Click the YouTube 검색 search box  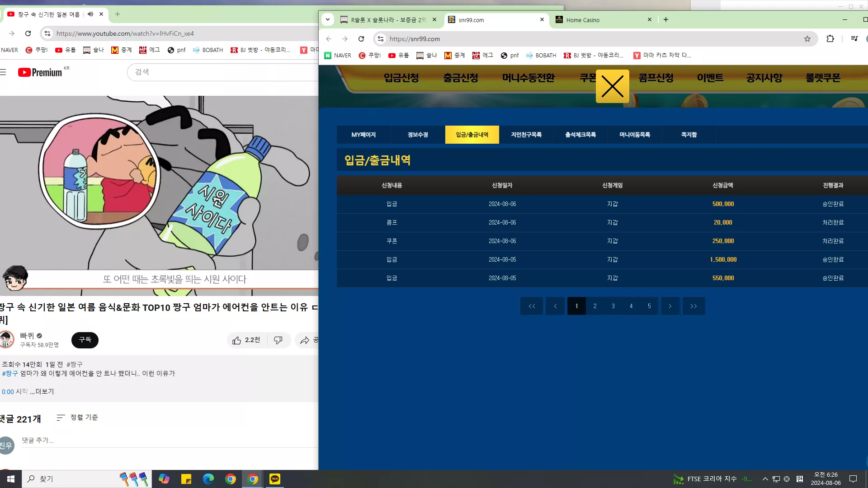[223, 72]
